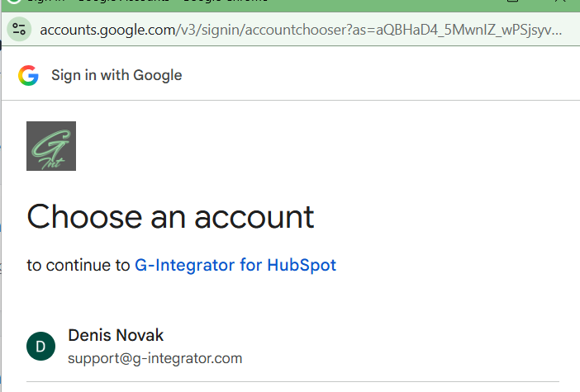Viewport: 580px width, 392px height.
Task: Click the Sign in with Google header text
Action: pos(116,75)
